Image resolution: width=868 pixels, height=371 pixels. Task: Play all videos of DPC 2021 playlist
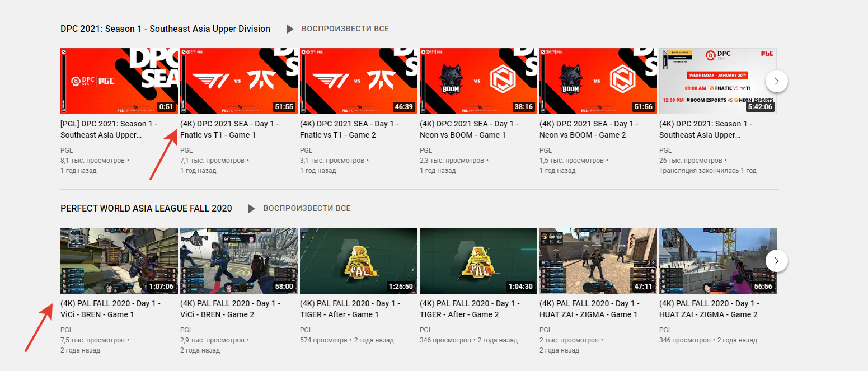tap(345, 29)
